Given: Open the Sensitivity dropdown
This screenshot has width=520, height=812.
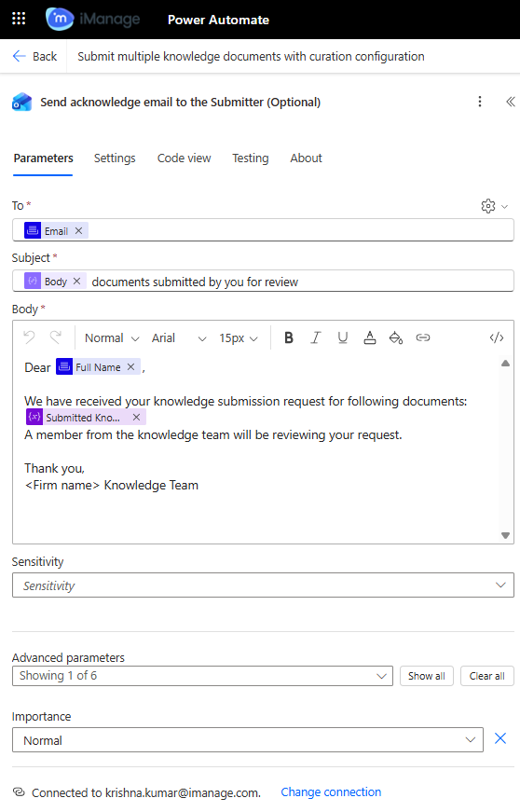Looking at the screenshot, I should pos(263,585).
